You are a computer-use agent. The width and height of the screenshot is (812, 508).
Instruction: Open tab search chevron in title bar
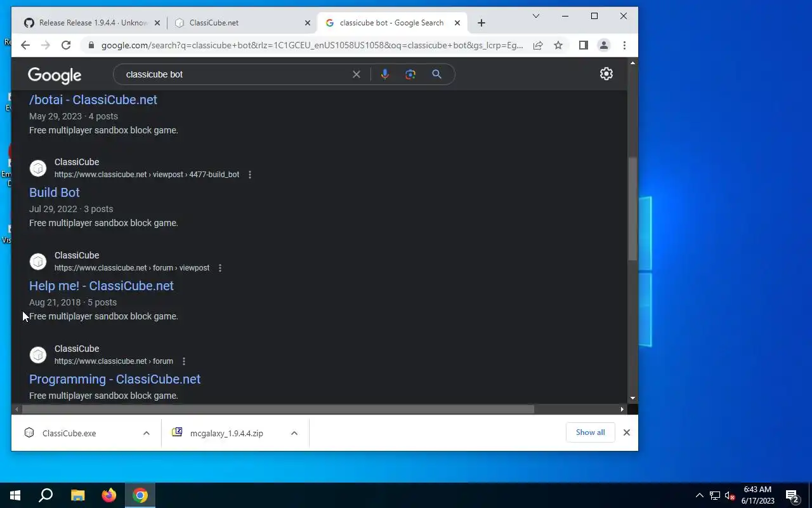point(536,16)
